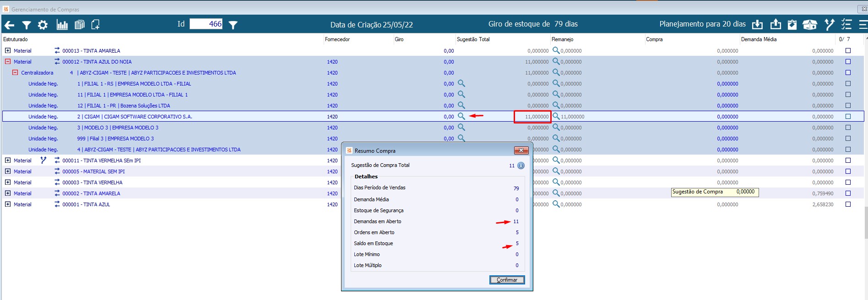868x300 pixels.
Task: Expand Material 000003 - TINTA VERMELHA
Action: coord(8,182)
